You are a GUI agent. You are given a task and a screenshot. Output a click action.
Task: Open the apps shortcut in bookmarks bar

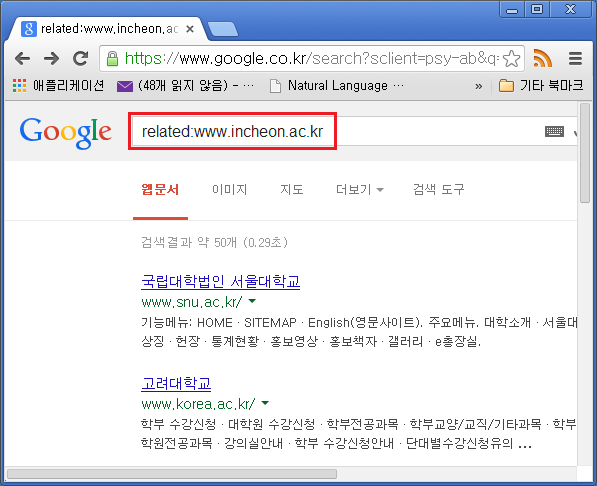coord(58,86)
